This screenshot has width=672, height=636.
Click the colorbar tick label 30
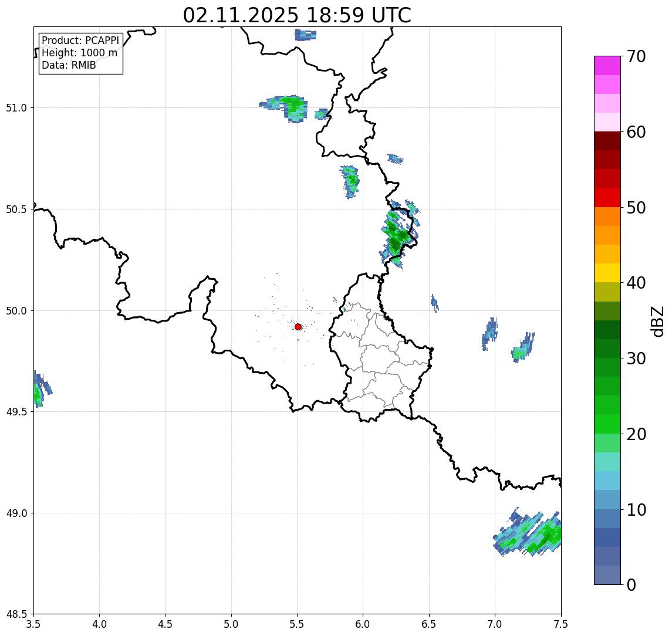[x=636, y=358]
